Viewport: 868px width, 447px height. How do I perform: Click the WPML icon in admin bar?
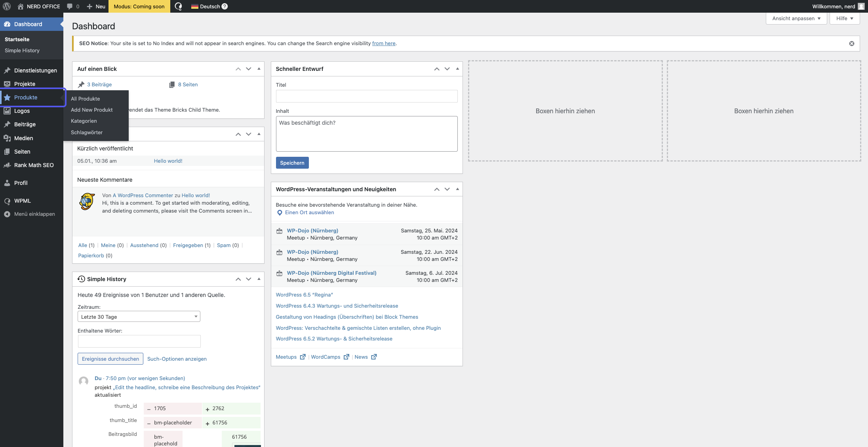point(178,6)
